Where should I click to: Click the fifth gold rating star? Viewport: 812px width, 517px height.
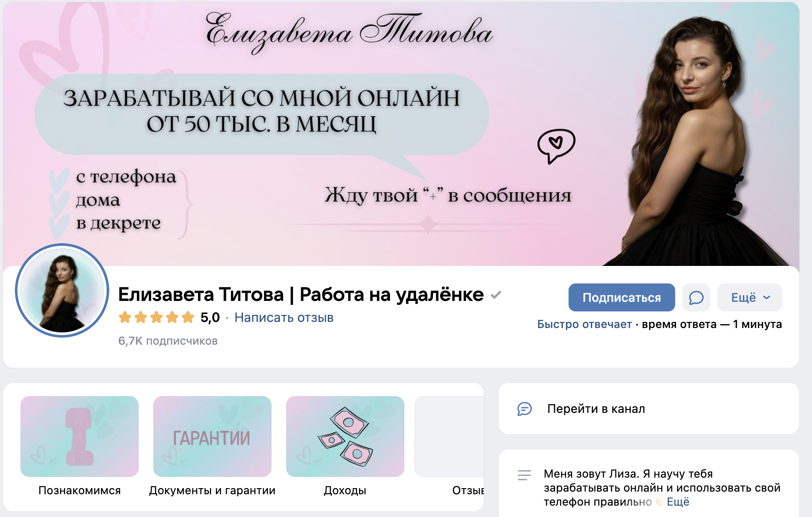[188, 317]
